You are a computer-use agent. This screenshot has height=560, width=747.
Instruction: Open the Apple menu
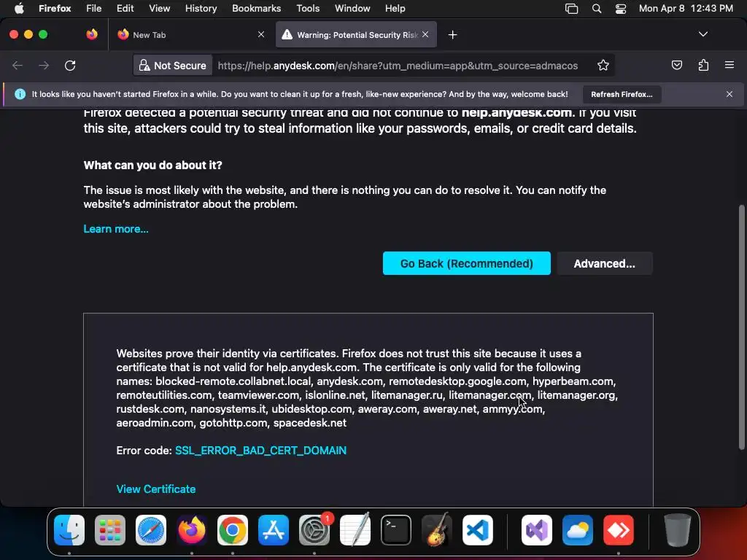[19, 8]
